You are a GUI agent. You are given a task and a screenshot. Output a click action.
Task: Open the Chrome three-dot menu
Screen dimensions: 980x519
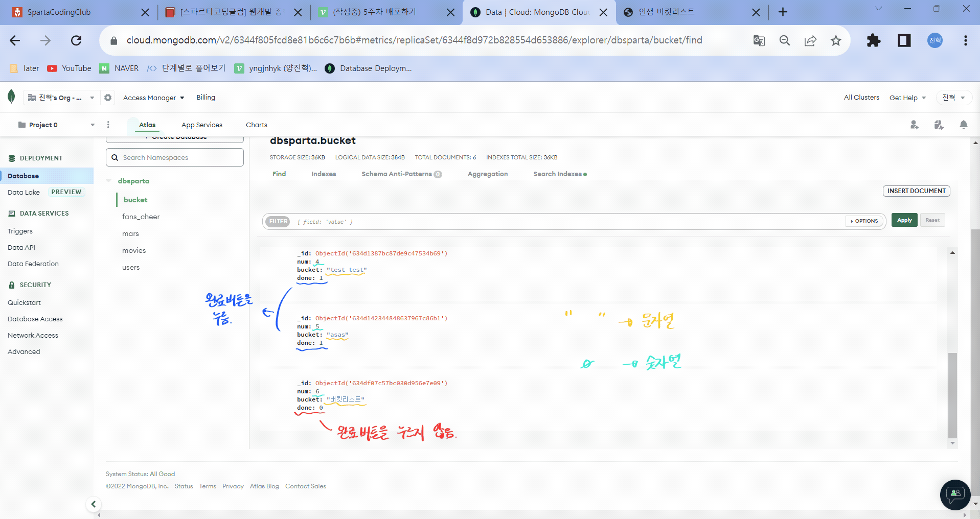coord(965,40)
